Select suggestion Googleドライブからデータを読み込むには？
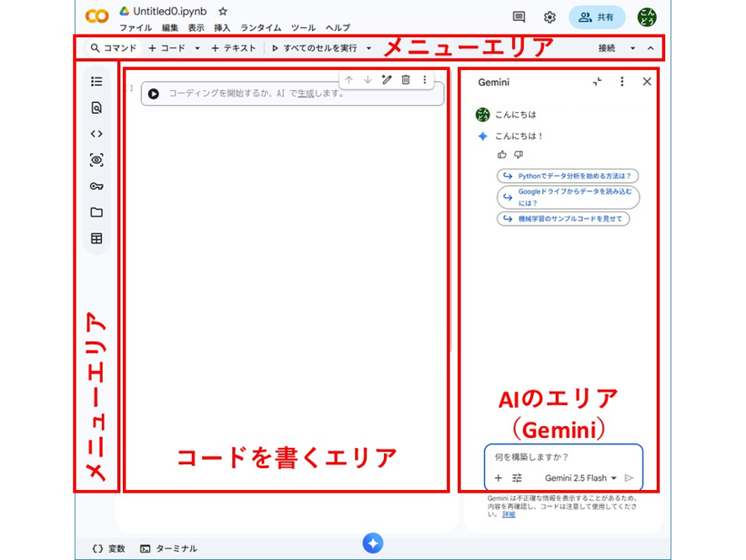Viewport: 746px width, 560px height. click(568, 197)
